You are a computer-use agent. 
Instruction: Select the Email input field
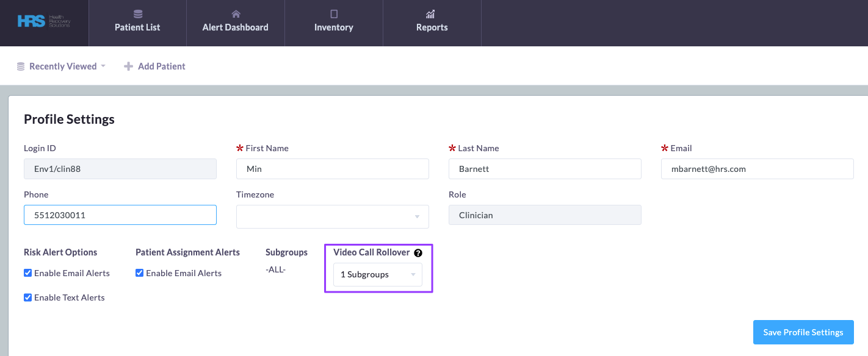[757, 169]
